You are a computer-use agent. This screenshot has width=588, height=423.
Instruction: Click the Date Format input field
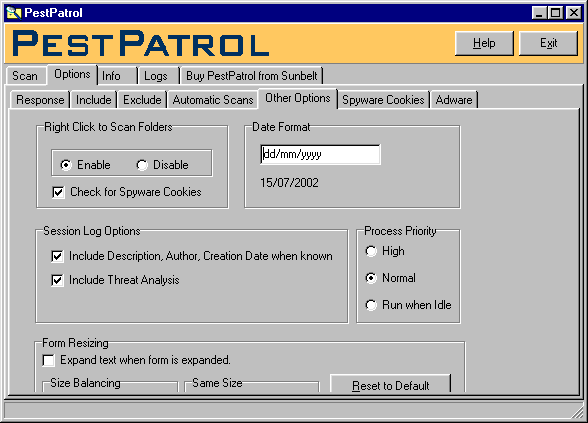click(320, 154)
